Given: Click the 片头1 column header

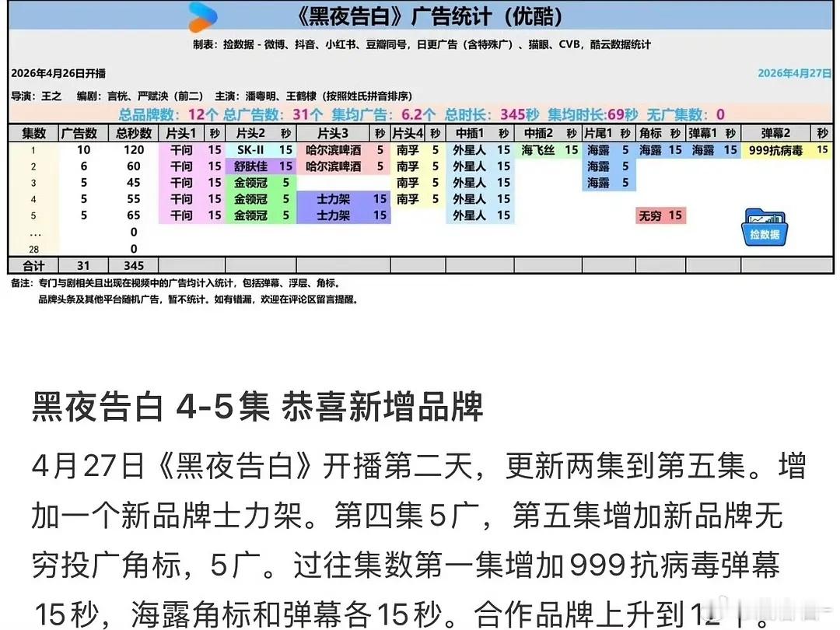Looking at the screenshot, I should click(181, 133).
